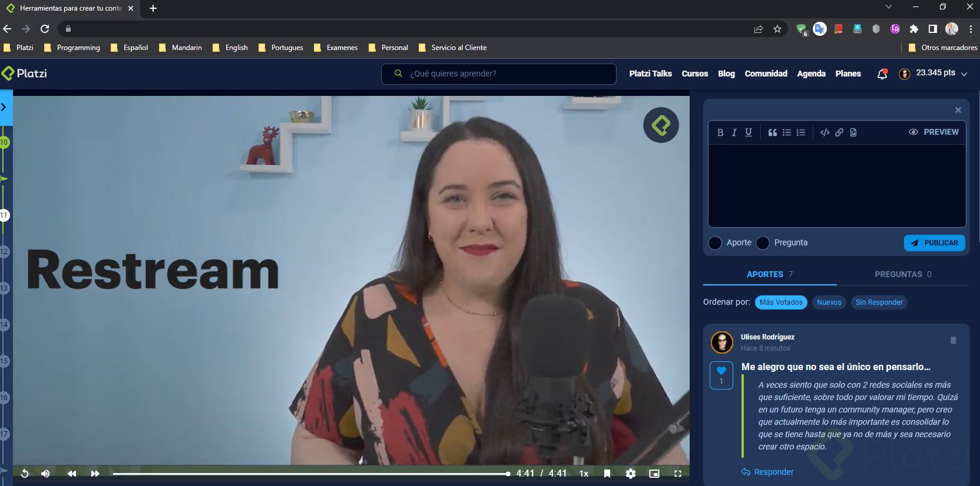Insert a code block in the editor
Image resolution: width=980 pixels, height=486 pixels.
825,132
